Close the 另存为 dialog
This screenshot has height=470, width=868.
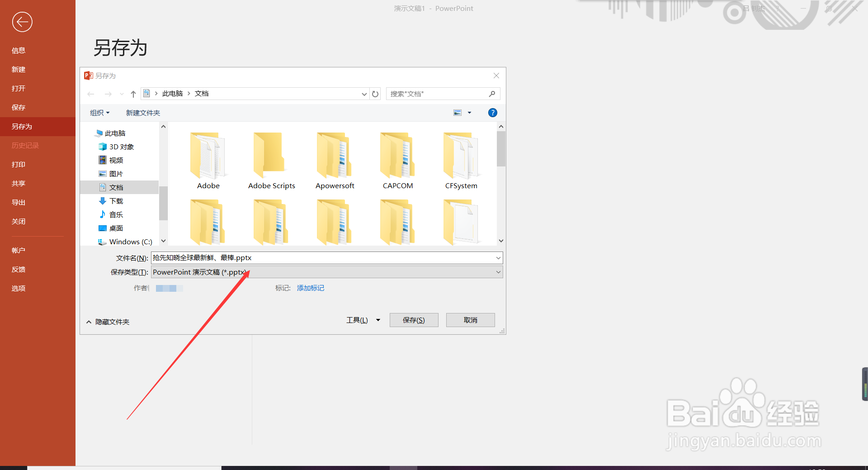[x=496, y=76]
